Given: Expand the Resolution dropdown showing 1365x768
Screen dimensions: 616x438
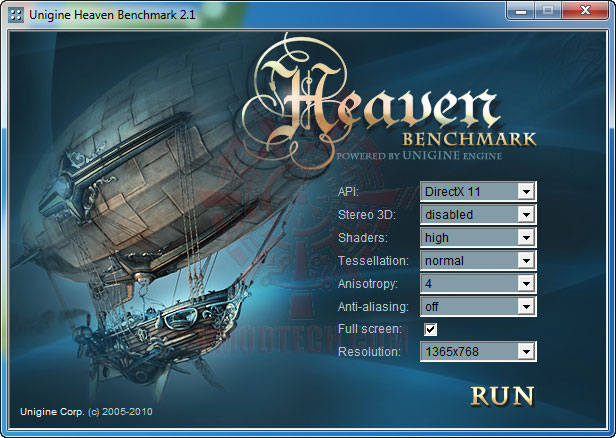Looking at the screenshot, I should [x=478, y=352].
